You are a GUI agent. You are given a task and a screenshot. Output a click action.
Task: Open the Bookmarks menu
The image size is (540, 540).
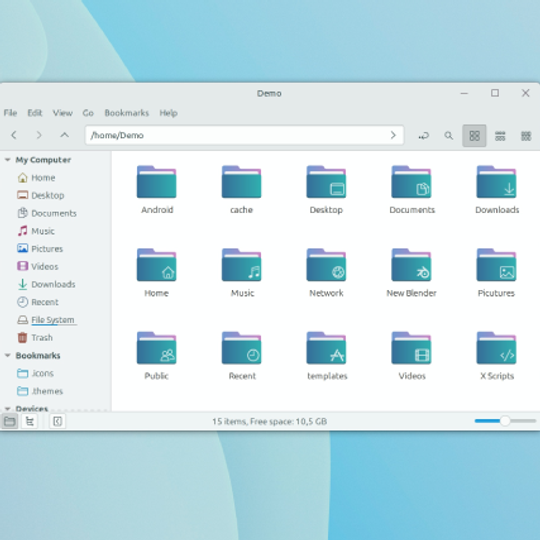(x=127, y=113)
